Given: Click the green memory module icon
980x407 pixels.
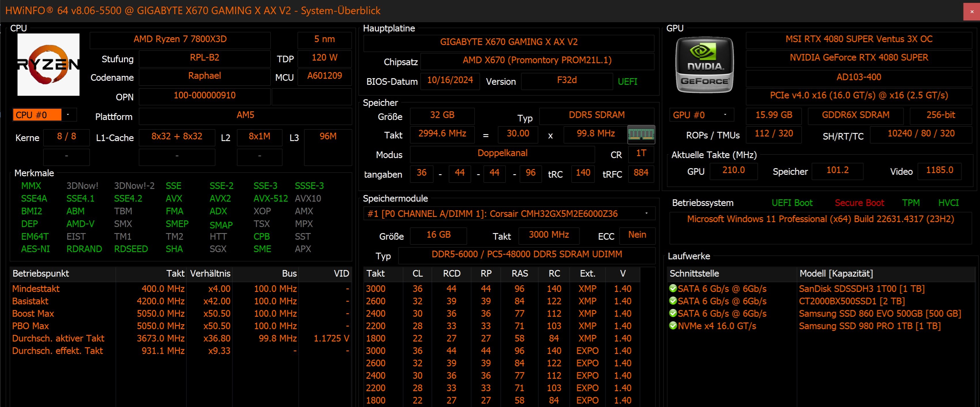Looking at the screenshot, I should pyautogui.click(x=641, y=134).
